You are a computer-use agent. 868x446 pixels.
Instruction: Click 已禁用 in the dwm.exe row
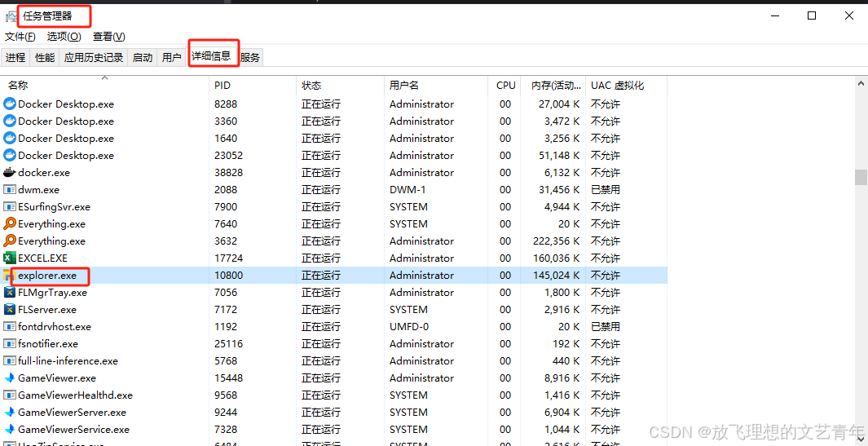pyautogui.click(x=605, y=189)
